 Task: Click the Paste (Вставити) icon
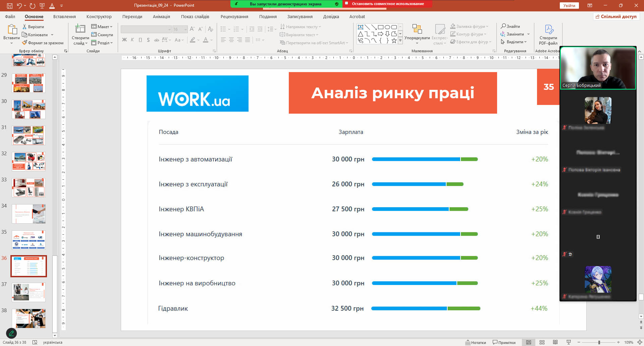coord(12,30)
